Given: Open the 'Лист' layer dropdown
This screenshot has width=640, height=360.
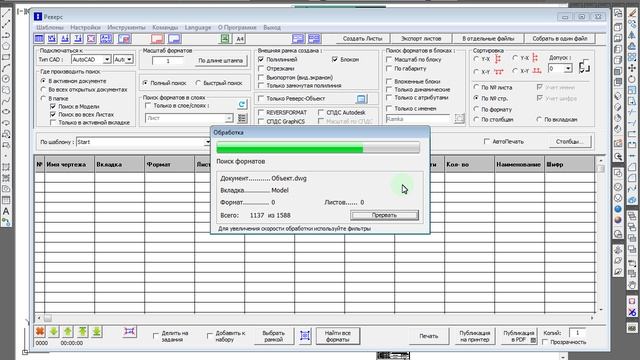Looking at the screenshot, I should pyautogui.click(x=229, y=118).
